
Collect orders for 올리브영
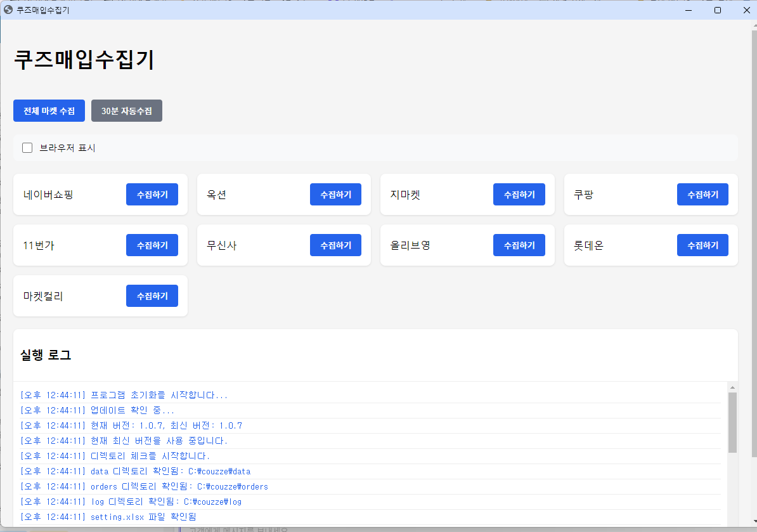519,245
